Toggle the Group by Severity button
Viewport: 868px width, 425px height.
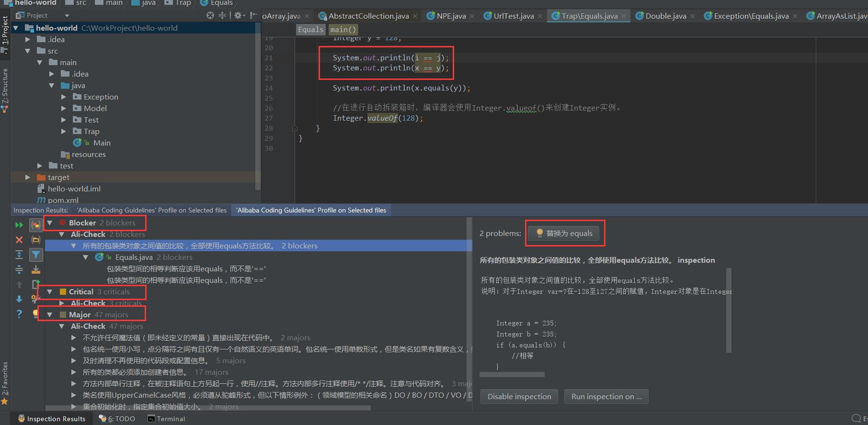(36, 225)
